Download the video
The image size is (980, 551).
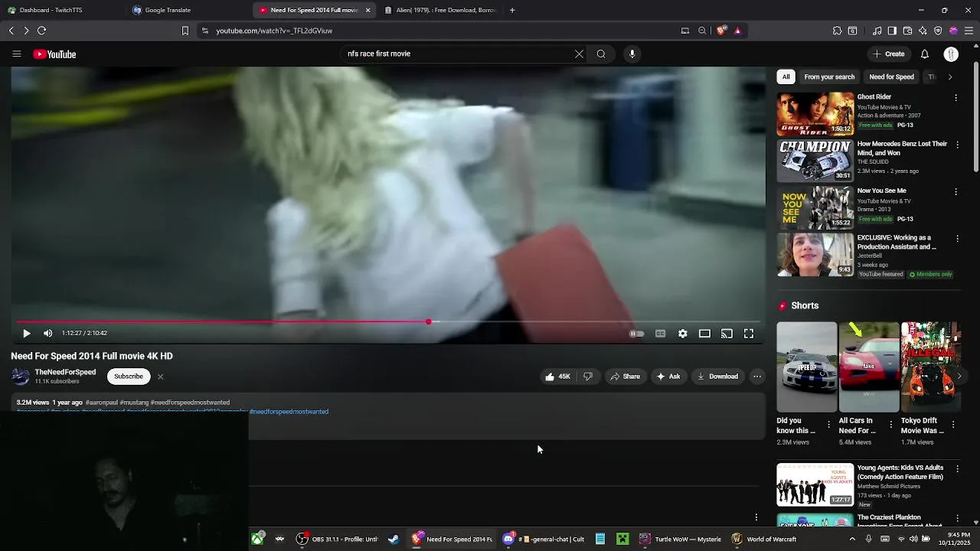point(717,377)
